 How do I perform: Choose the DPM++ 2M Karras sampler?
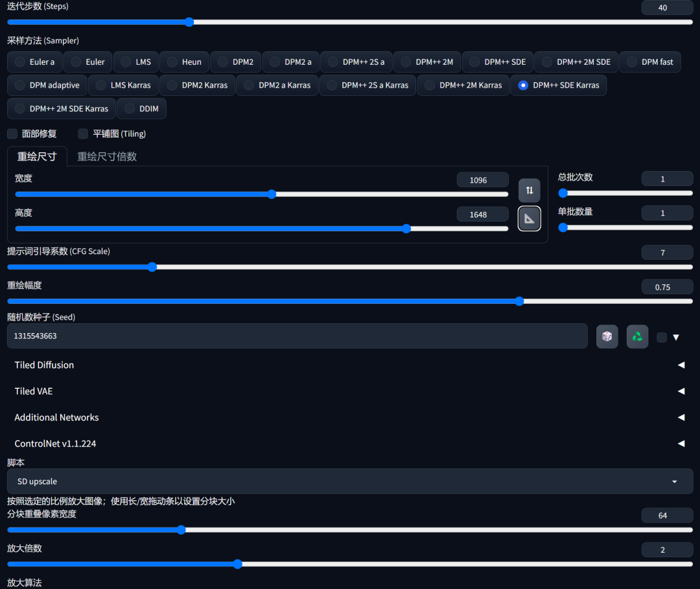pyautogui.click(x=463, y=86)
